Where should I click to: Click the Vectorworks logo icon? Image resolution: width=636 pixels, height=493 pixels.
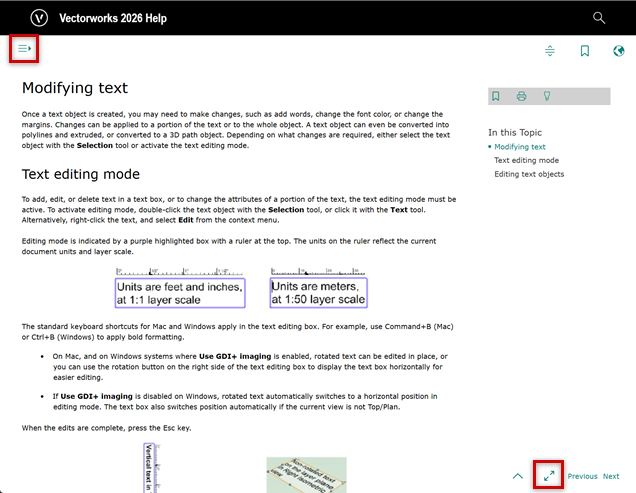[x=39, y=18]
